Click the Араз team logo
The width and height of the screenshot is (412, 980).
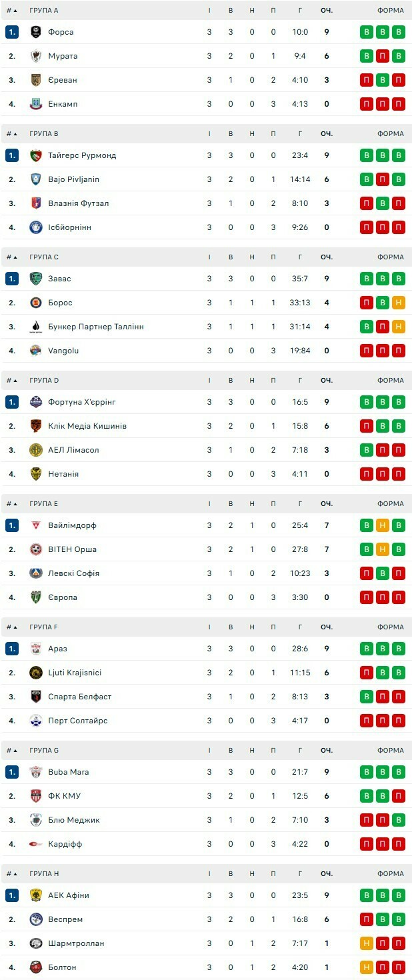[x=36, y=649]
